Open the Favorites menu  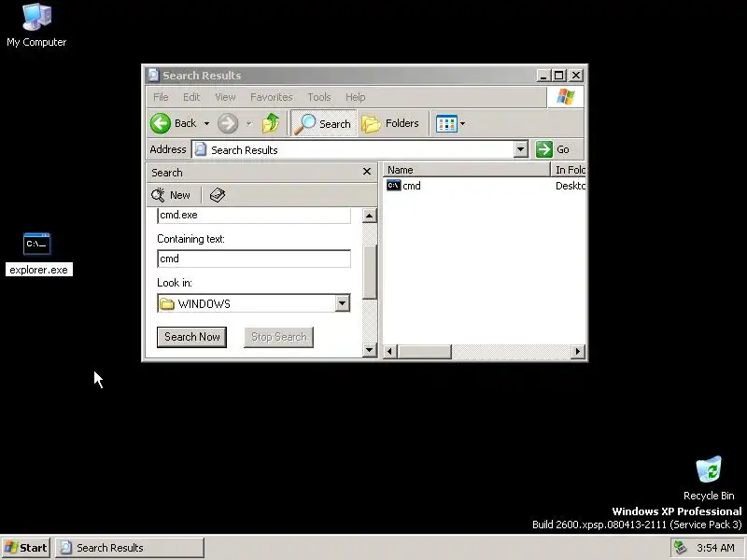tap(272, 97)
